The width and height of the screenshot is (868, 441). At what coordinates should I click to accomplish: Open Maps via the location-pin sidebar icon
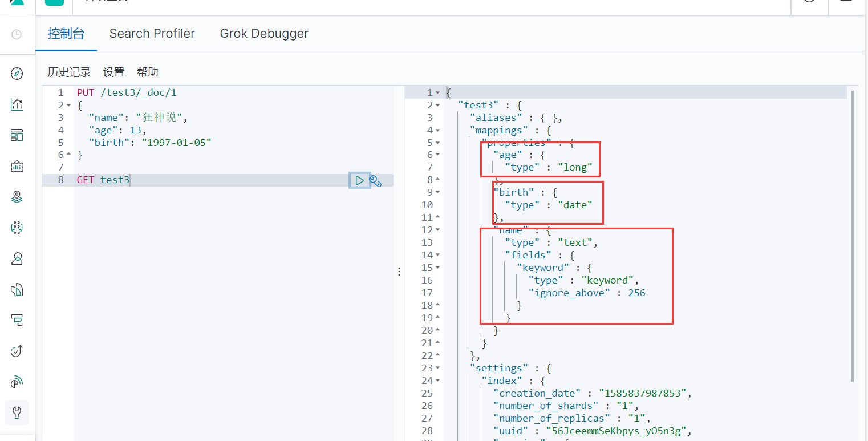coord(17,197)
